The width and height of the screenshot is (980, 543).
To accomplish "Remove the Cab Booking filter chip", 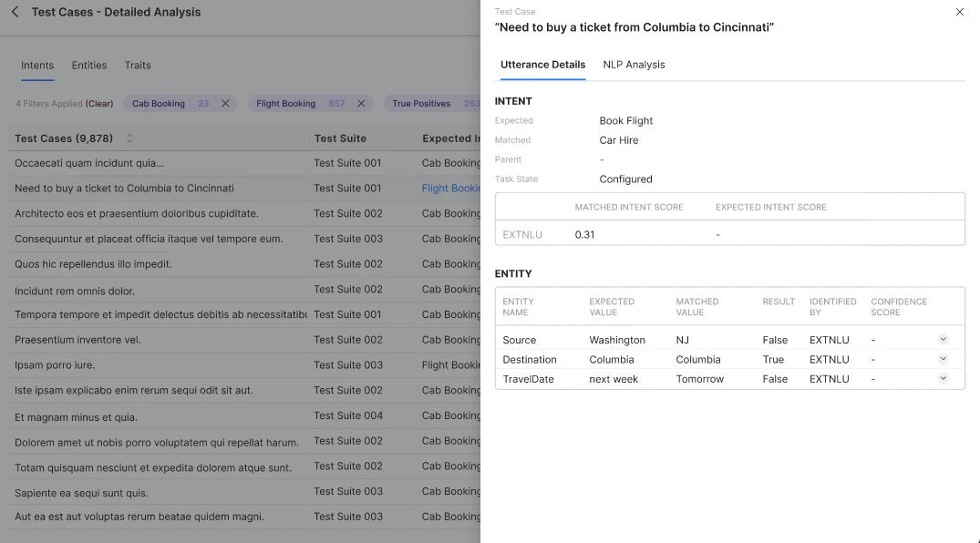I will [x=226, y=104].
